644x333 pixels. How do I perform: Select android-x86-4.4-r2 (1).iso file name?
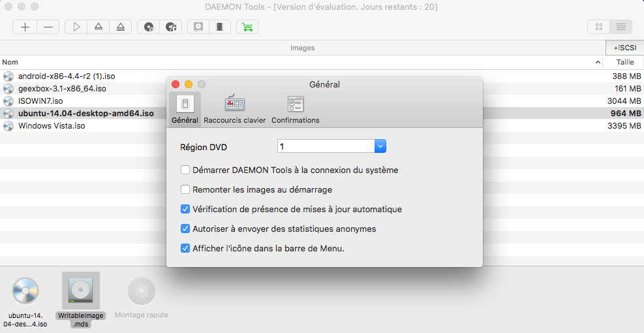coord(67,76)
